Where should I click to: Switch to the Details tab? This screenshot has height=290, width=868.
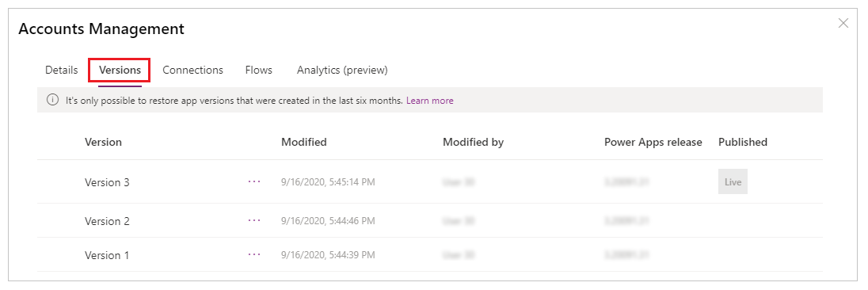62,71
